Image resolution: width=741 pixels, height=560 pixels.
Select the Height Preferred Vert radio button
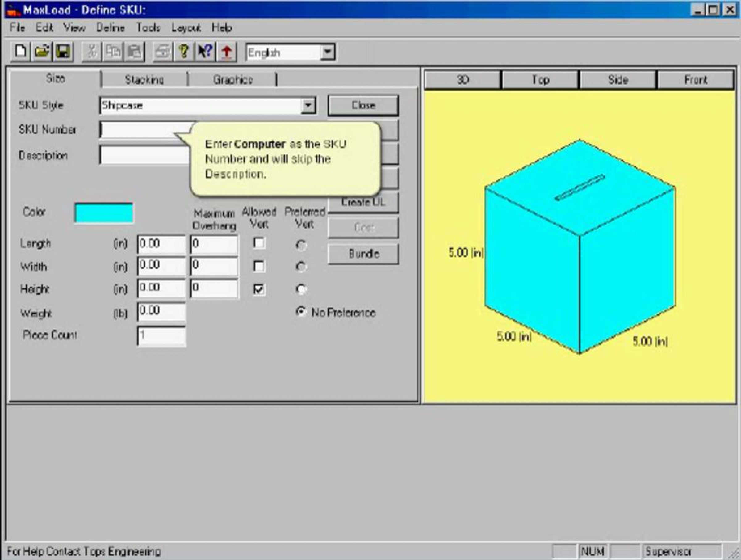click(x=301, y=289)
